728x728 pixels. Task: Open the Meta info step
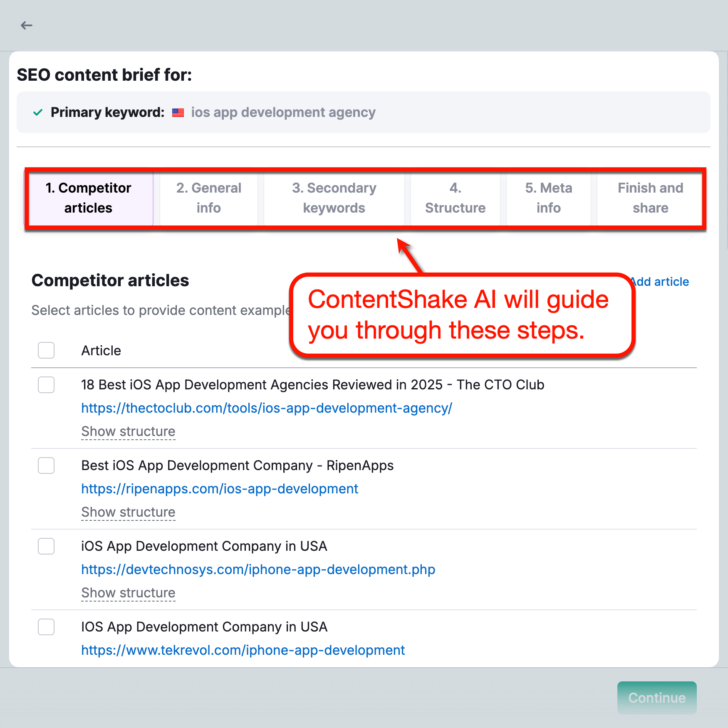coord(548,198)
